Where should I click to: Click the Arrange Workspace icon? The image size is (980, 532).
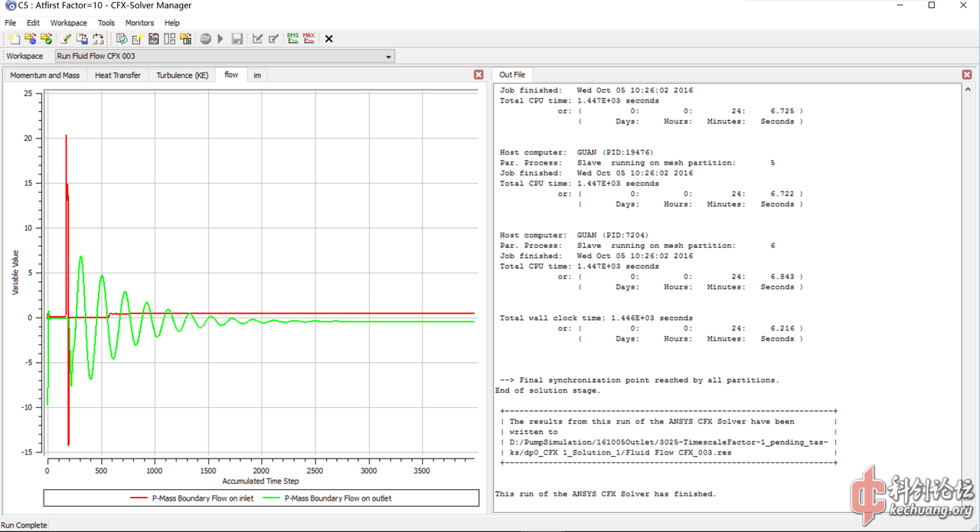169,39
